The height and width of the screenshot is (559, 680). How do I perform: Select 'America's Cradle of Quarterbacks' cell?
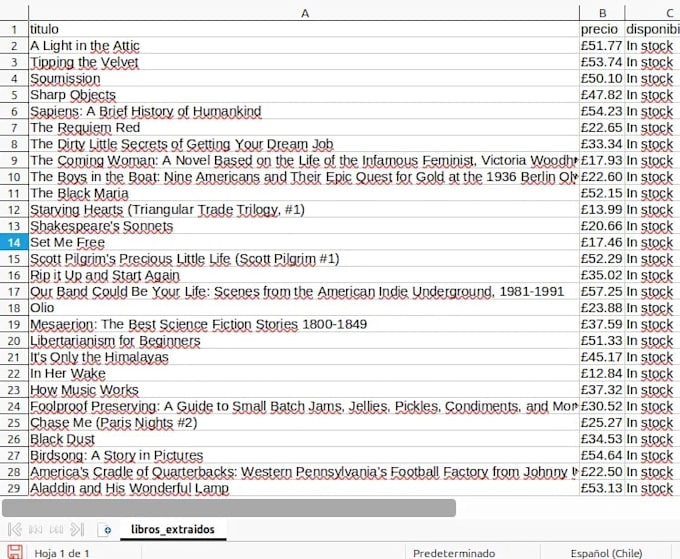(304, 472)
